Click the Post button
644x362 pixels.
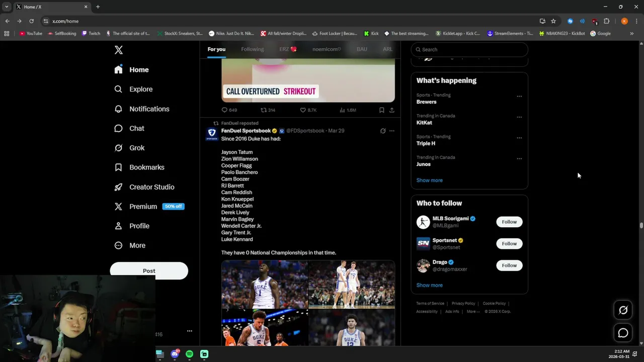(x=149, y=270)
